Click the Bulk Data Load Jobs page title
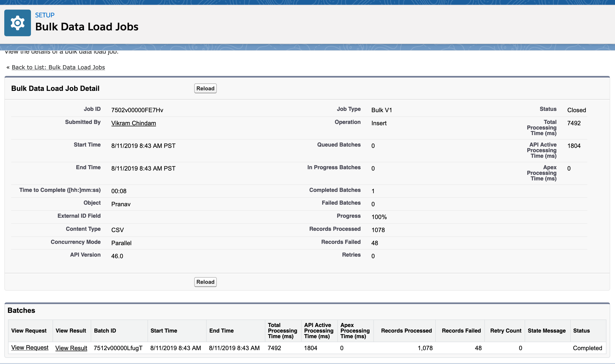Screen dimensions: 615x364 click(x=87, y=27)
